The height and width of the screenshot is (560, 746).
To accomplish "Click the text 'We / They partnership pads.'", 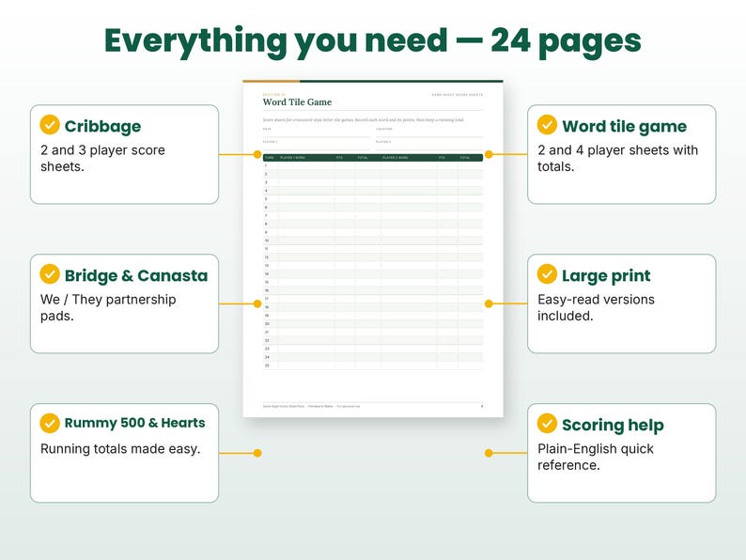I will click(108, 307).
